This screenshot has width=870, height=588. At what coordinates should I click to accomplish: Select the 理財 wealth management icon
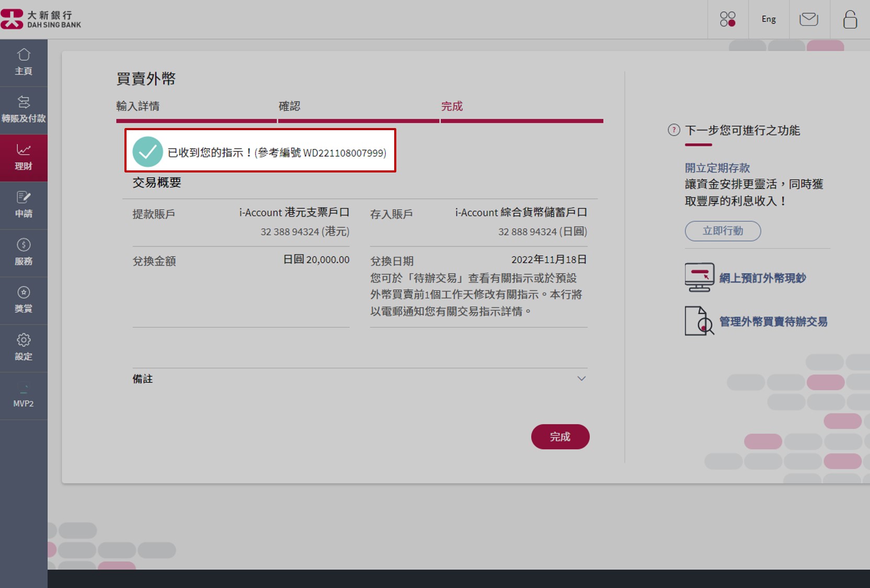24,157
